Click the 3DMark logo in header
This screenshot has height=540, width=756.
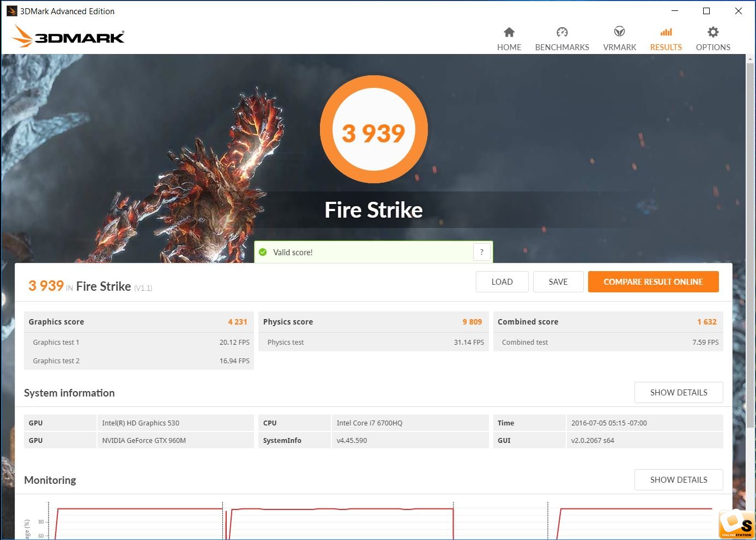pos(68,36)
